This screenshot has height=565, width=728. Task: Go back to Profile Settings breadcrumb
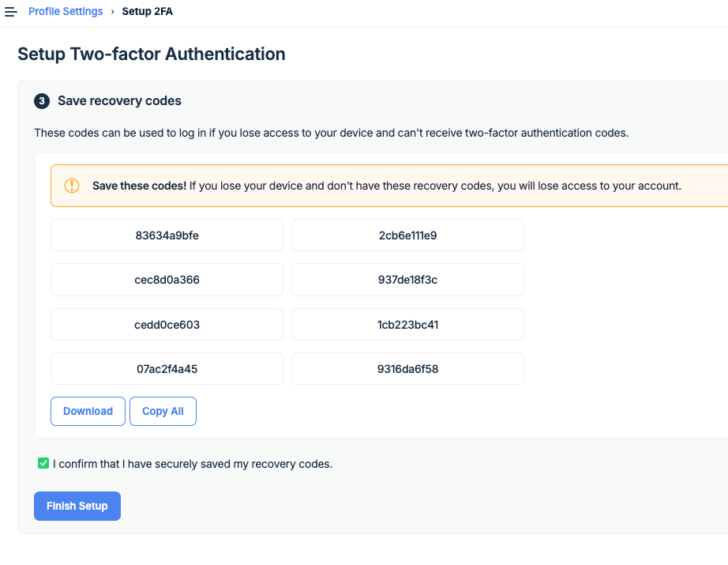66,12
